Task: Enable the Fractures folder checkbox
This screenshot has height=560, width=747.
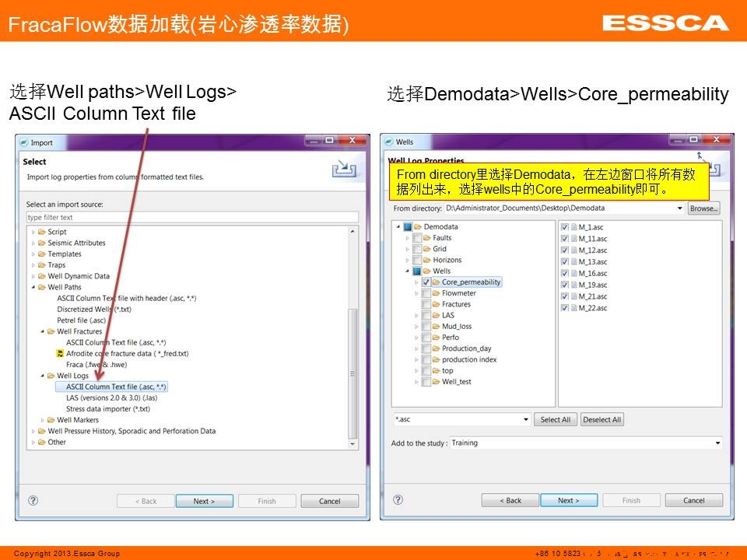Action: (426, 304)
